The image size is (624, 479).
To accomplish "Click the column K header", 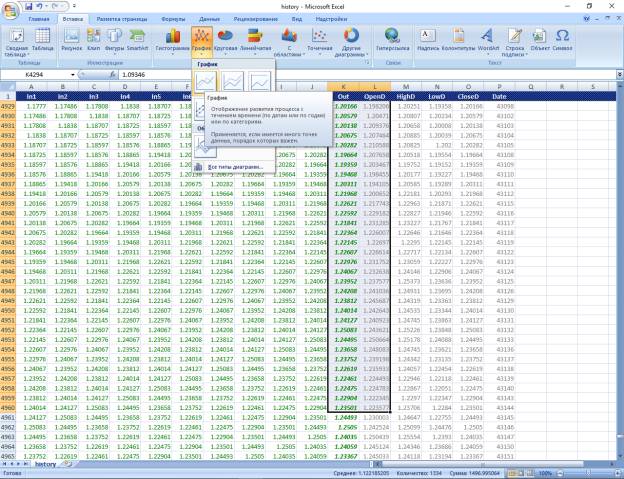I will coord(345,88).
